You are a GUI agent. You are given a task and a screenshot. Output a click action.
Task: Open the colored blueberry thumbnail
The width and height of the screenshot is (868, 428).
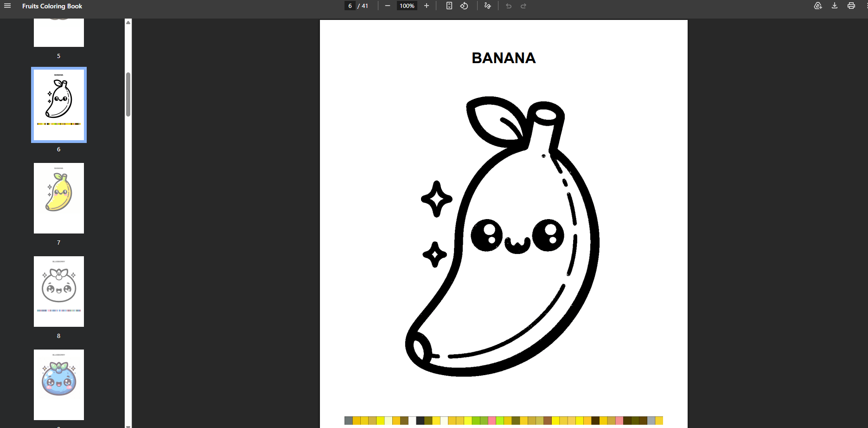coord(59,385)
